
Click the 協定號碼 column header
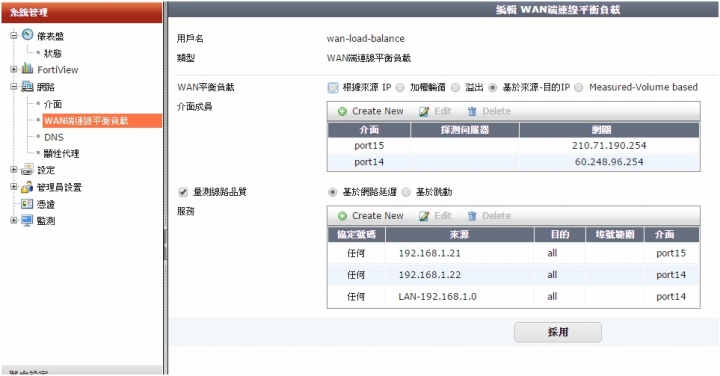356,235
